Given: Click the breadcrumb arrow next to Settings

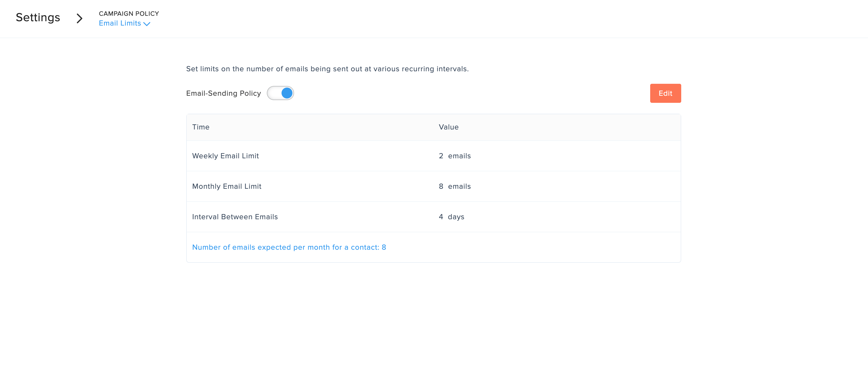Looking at the screenshot, I should coord(80,18).
